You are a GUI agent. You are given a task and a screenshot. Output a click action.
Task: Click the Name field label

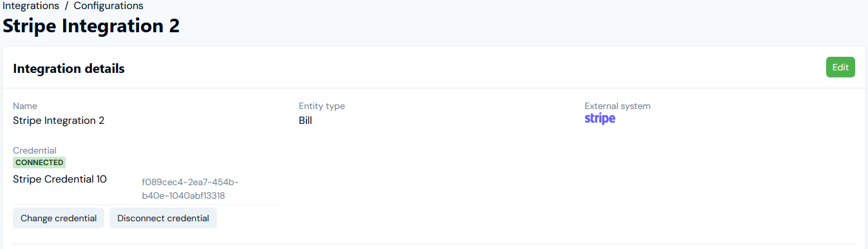tap(25, 106)
